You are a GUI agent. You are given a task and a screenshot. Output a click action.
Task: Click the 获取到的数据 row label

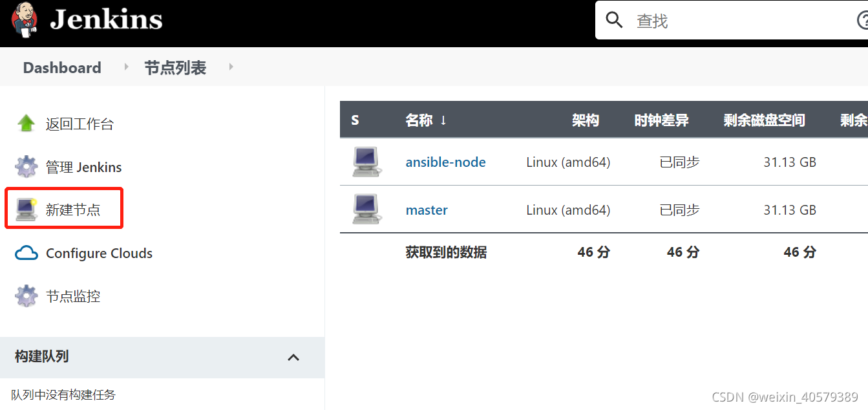446,252
